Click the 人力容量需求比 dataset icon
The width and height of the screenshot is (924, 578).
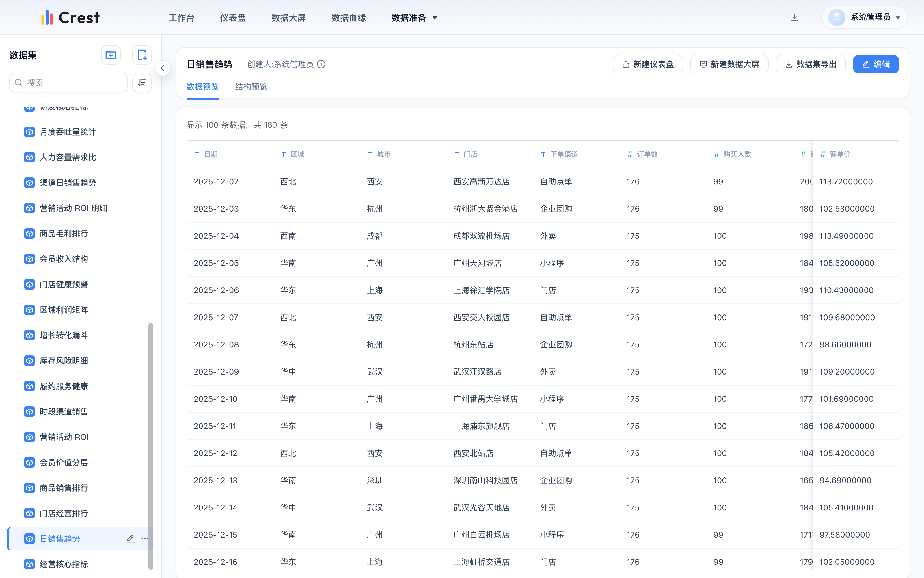tap(29, 157)
